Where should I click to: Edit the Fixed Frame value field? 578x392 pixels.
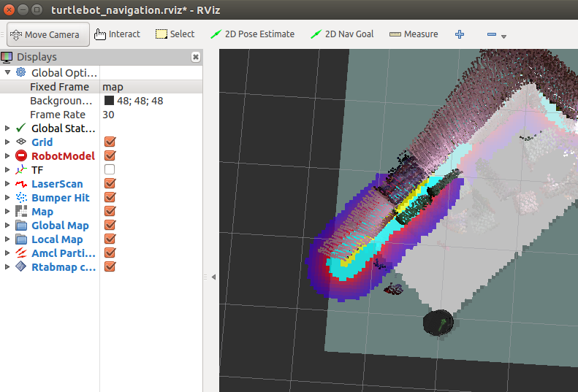pos(150,87)
